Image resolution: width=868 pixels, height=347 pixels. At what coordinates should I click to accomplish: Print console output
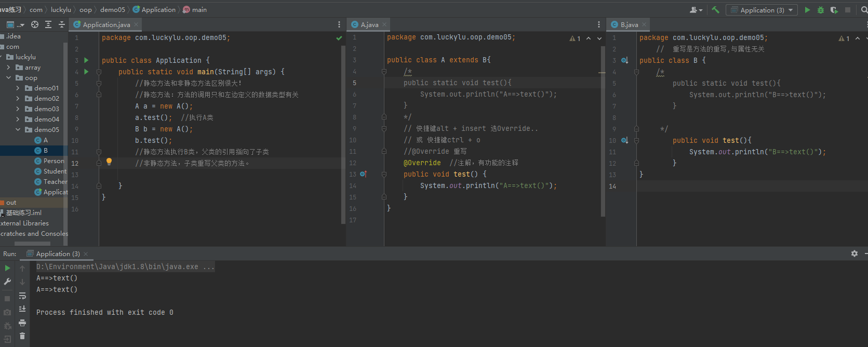tap(22, 323)
